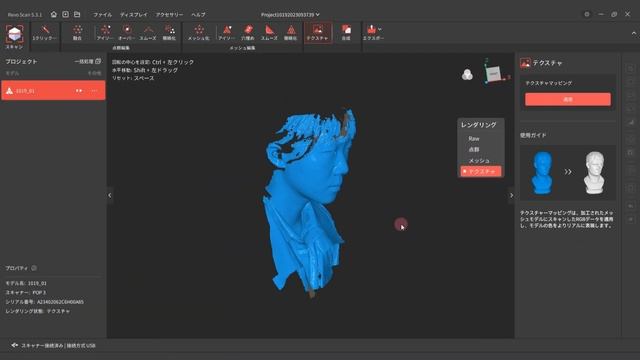Choose mesh Fill Holes (穴埋め) tool
This screenshot has height=360, width=640.
pos(248,33)
